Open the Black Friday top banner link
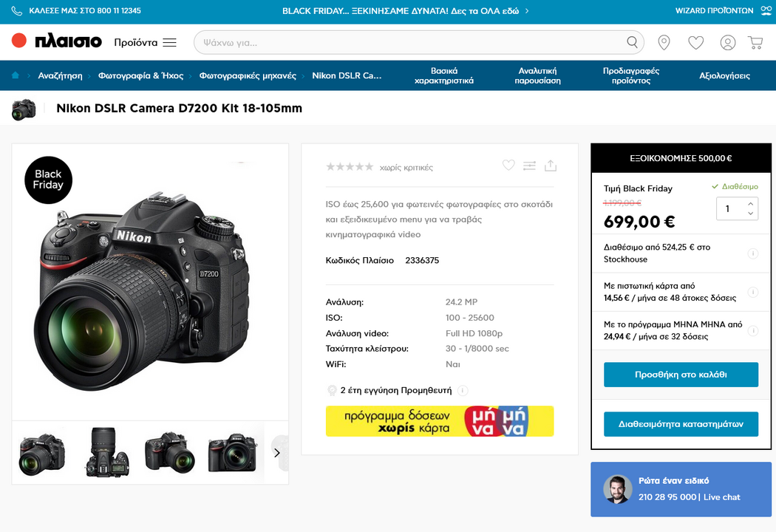 click(x=405, y=11)
